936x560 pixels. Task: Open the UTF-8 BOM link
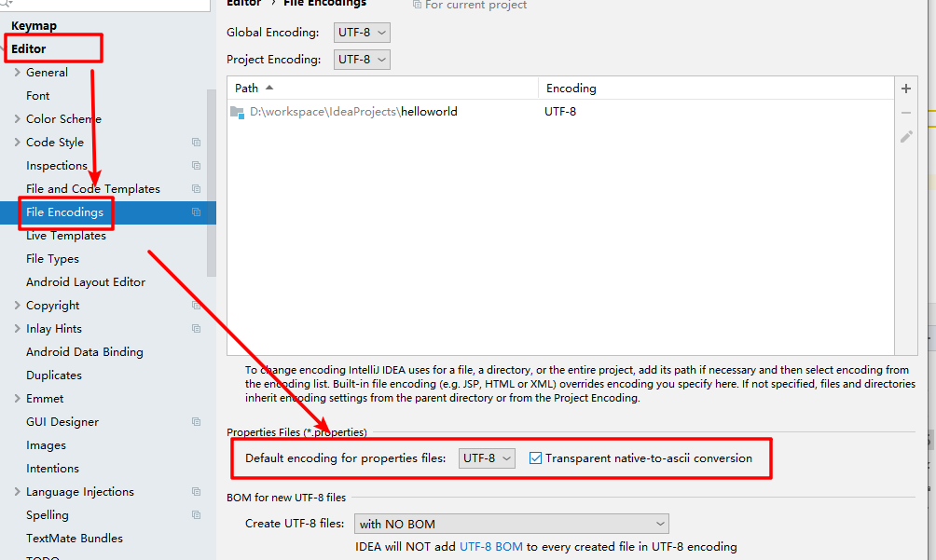[x=490, y=547]
